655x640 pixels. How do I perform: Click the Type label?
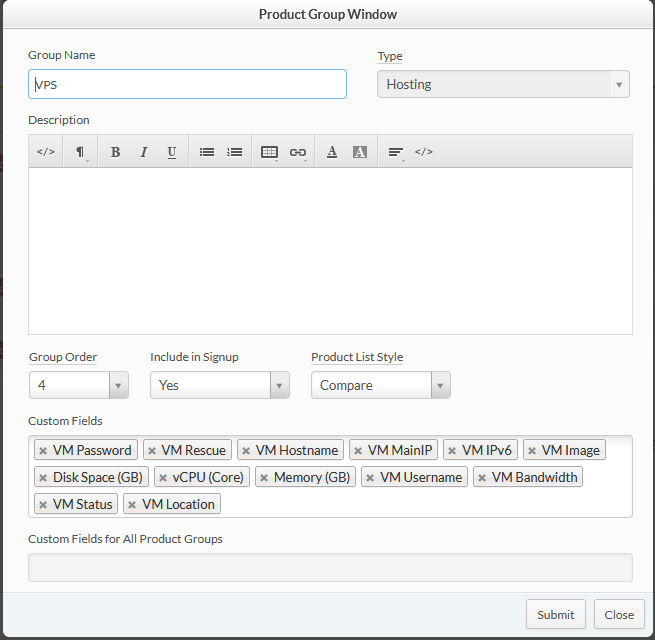390,56
